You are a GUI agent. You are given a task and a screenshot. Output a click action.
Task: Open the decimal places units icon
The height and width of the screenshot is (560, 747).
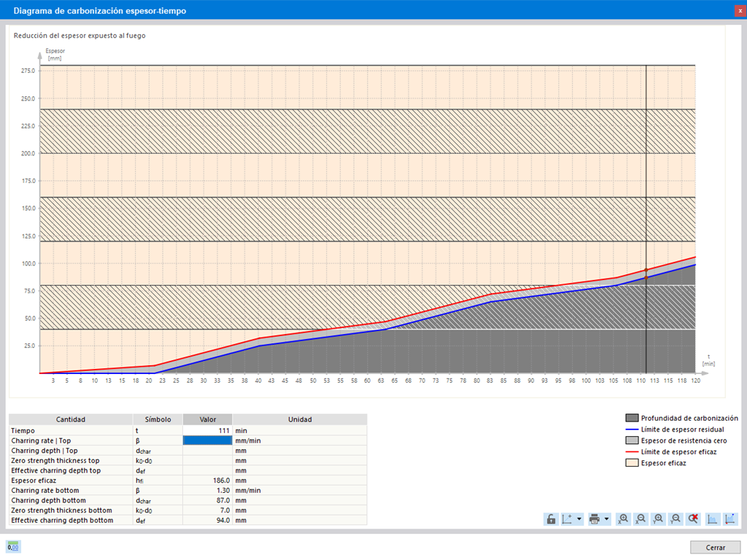(12, 547)
